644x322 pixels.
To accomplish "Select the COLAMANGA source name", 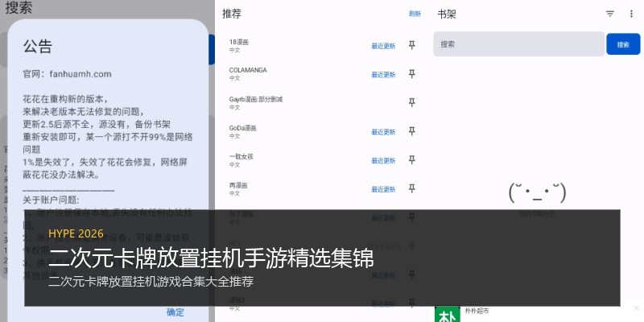I will coord(248,70).
